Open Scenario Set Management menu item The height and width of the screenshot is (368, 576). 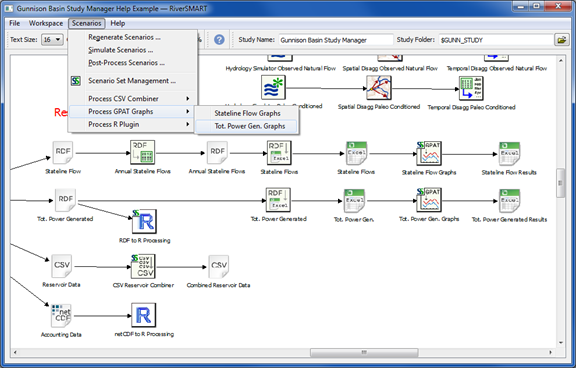[133, 81]
